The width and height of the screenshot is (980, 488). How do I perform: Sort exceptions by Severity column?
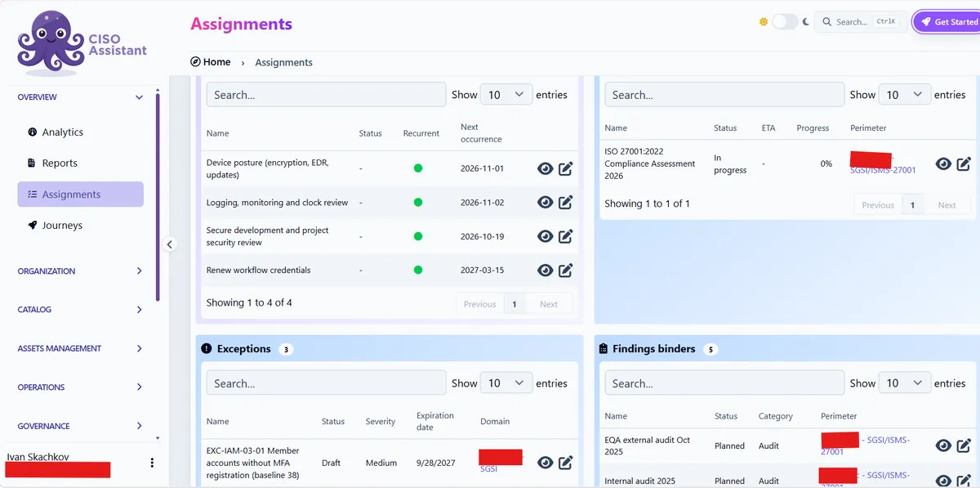[381, 422]
